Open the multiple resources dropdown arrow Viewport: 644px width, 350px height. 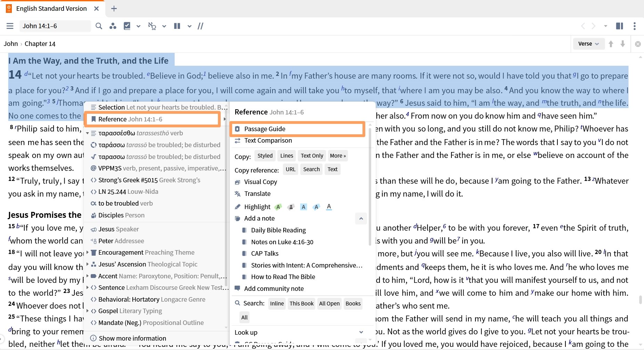189,26
